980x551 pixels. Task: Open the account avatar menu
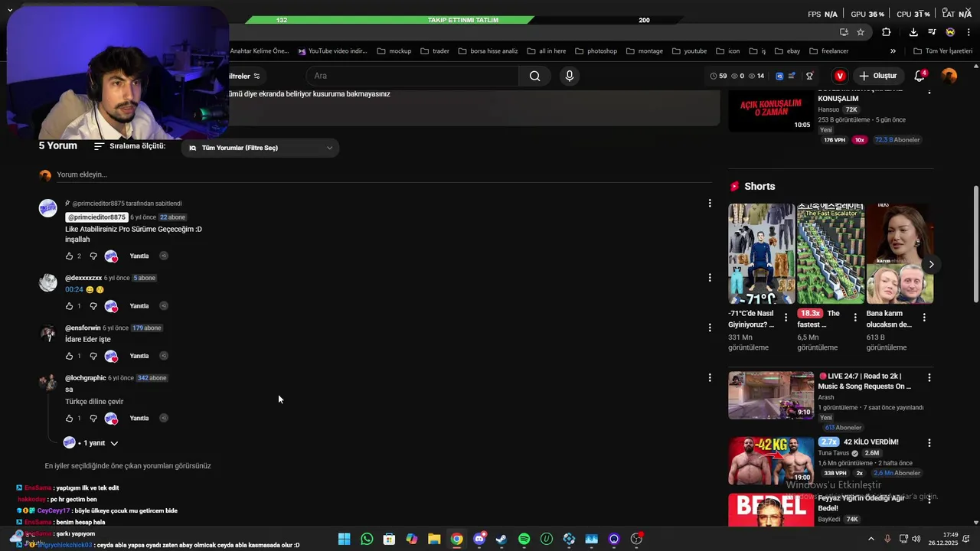point(949,76)
